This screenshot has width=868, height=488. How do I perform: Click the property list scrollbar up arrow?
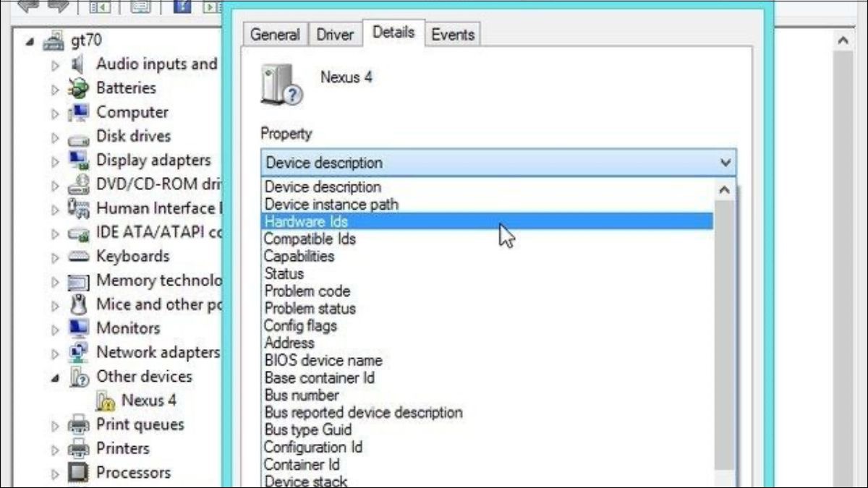[725, 190]
